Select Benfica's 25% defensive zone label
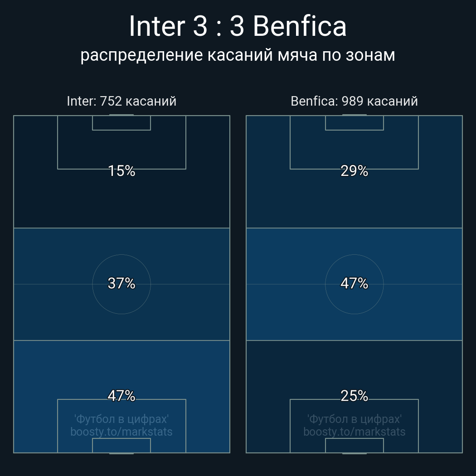The image size is (476, 476). (x=354, y=396)
